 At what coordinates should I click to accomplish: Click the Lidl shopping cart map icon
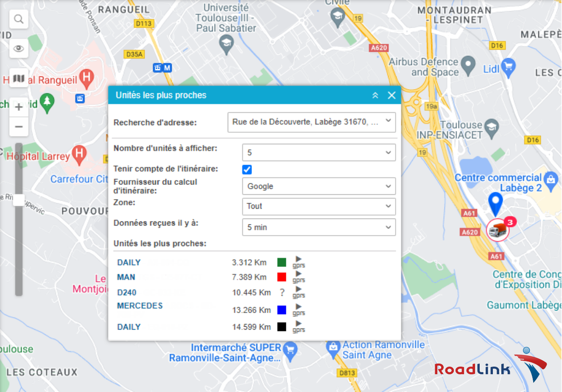[x=508, y=68]
